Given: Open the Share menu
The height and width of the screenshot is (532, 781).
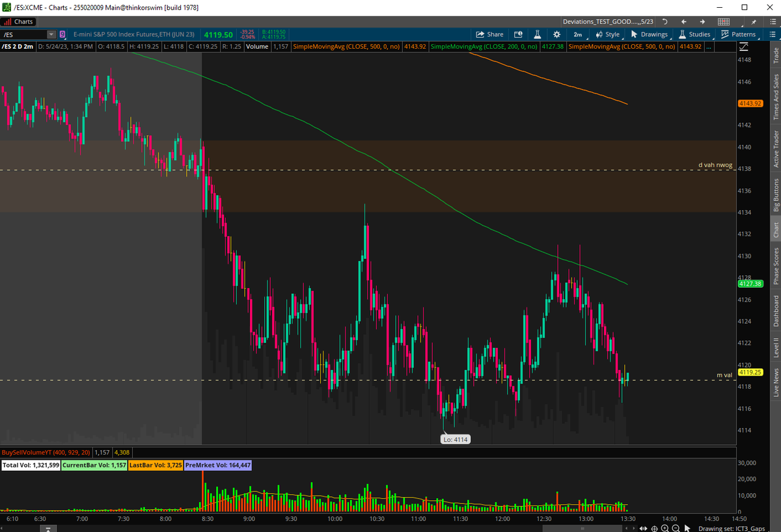Looking at the screenshot, I should pos(489,34).
